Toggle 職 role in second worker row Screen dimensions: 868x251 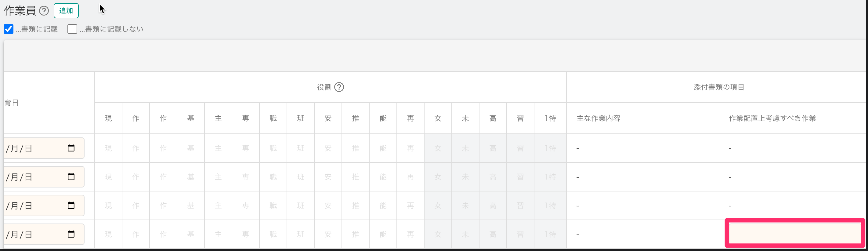273,177
